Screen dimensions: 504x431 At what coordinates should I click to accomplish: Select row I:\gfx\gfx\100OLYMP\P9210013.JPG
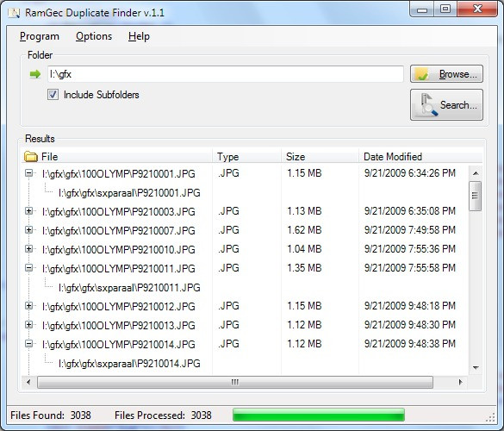[118, 325]
